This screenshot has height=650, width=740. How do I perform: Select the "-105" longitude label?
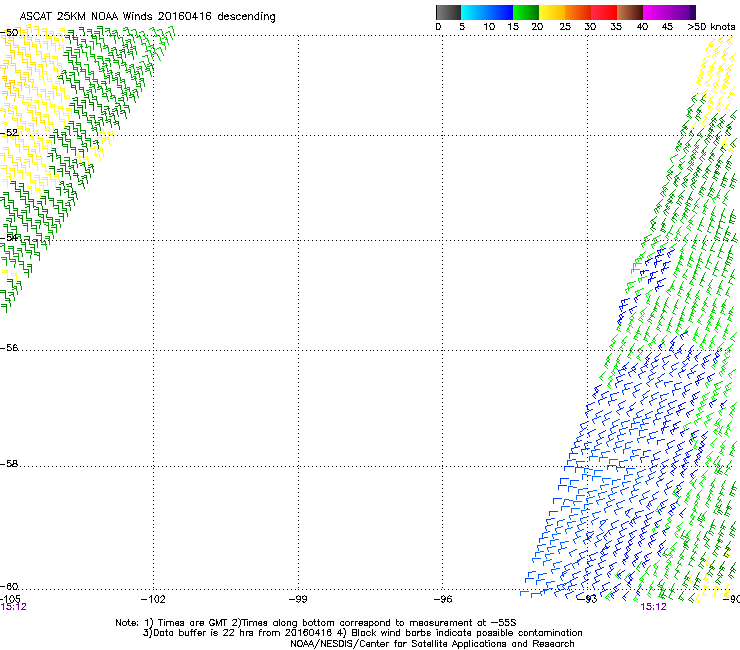coord(10,599)
